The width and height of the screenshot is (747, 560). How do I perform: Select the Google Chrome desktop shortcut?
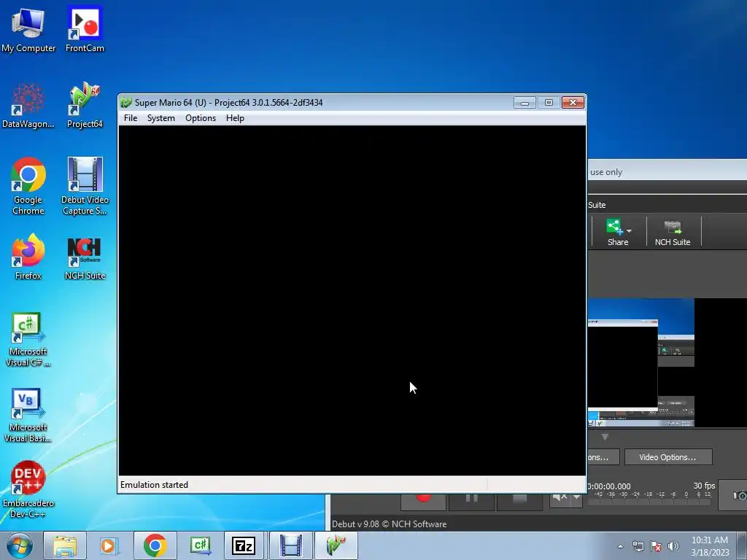coord(28,186)
